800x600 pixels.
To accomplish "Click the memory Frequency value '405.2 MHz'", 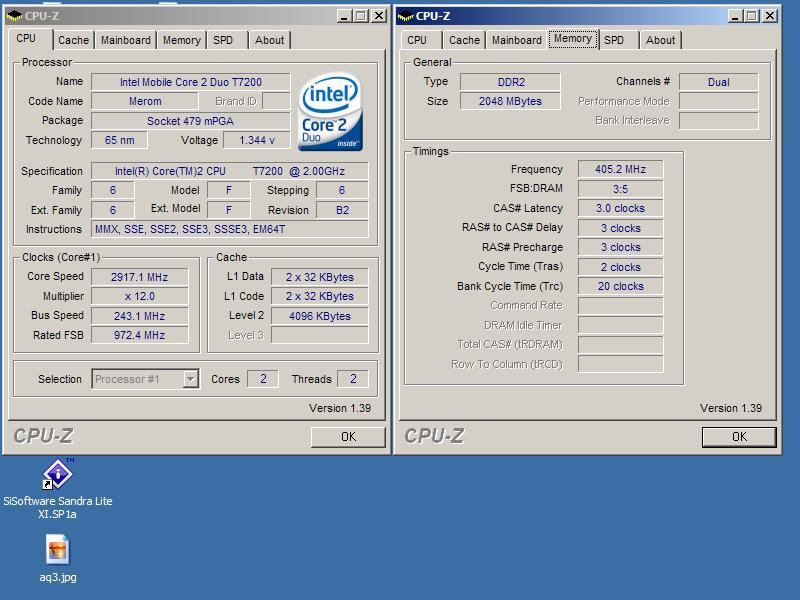I will [620, 169].
